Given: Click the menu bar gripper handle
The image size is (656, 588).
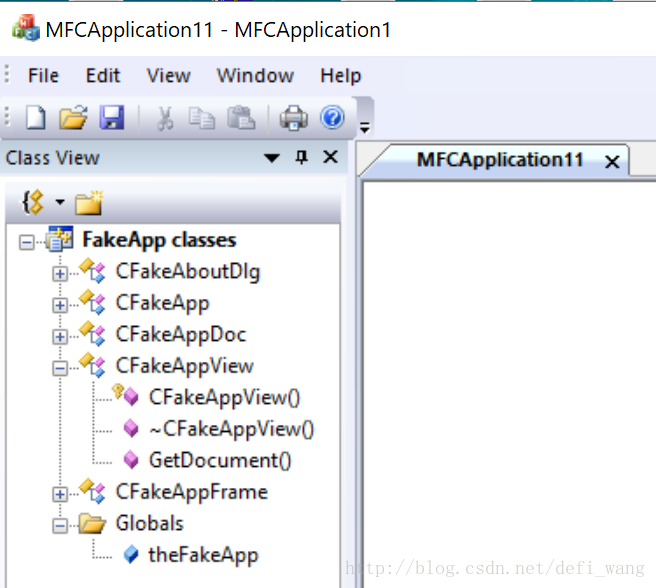Looking at the screenshot, I should (7, 74).
